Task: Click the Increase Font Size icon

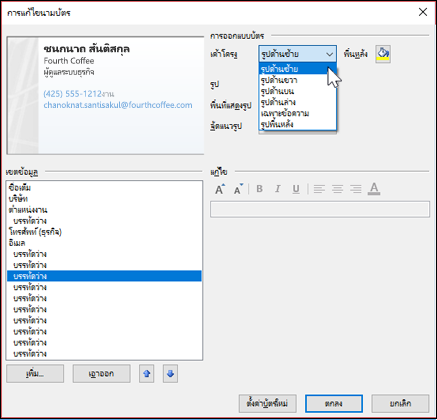Action: (x=220, y=189)
